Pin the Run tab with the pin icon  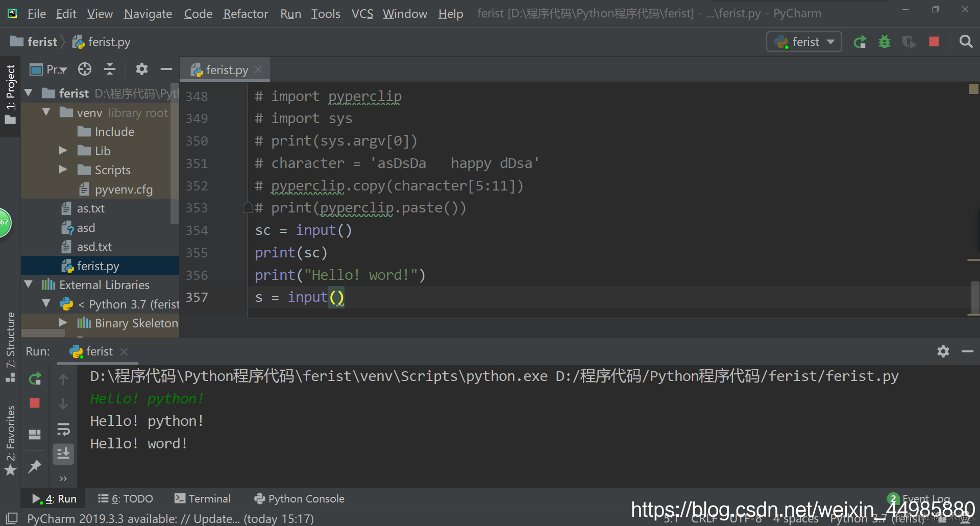pyautogui.click(x=35, y=466)
